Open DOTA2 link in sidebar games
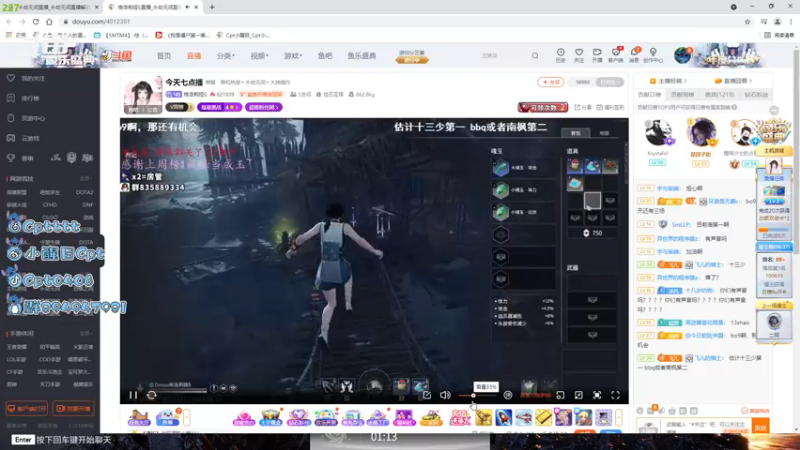This screenshot has width=800, height=450. click(x=84, y=192)
